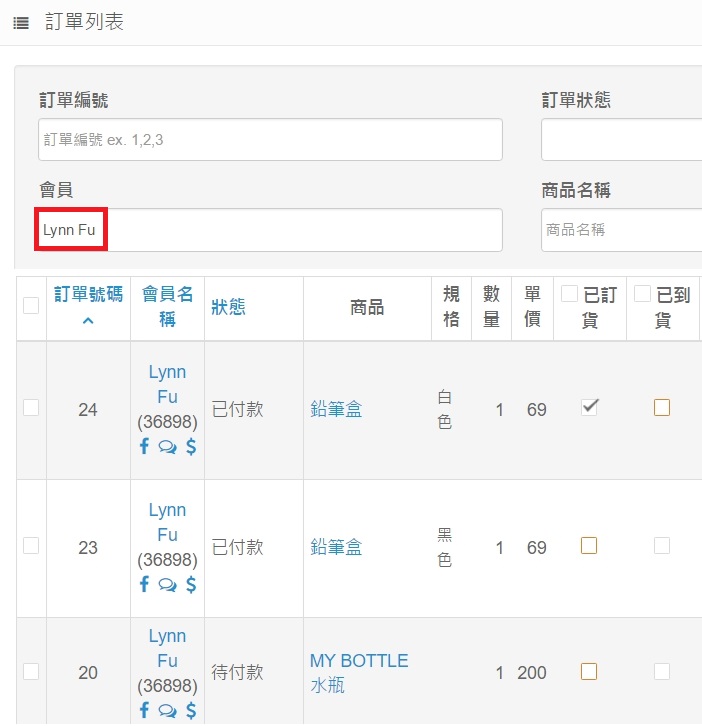The image size is (702, 726).
Task: Click the Facebook icon for order 23
Action: pyautogui.click(x=144, y=584)
